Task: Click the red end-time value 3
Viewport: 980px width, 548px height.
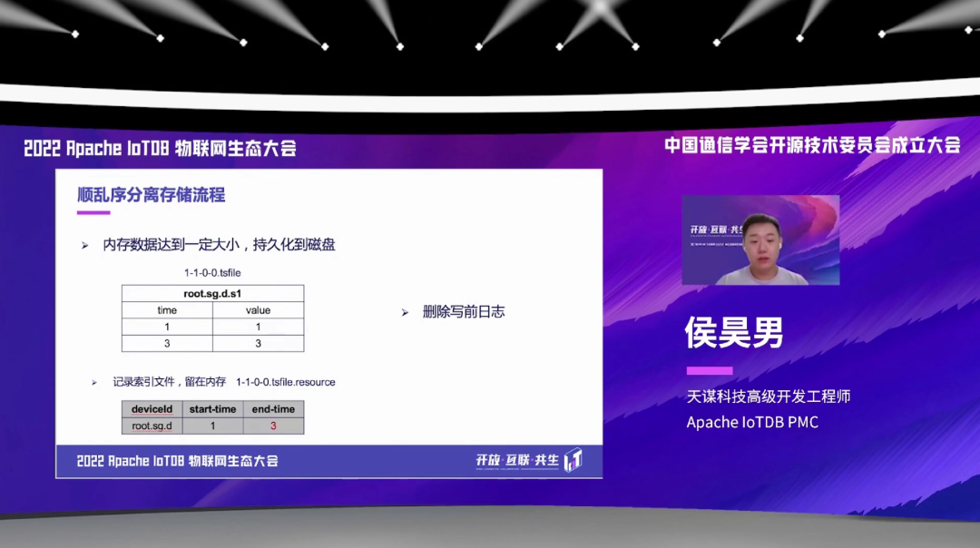Action: pyautogui.click(x=273, y=426)
